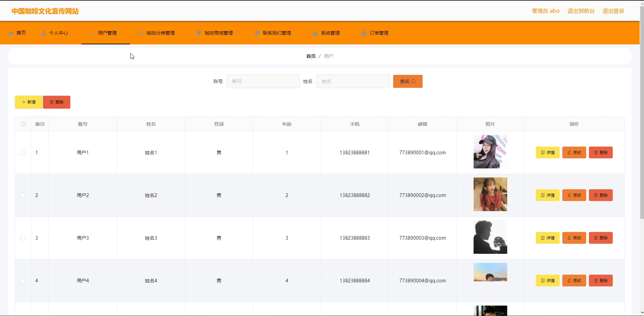Focus the 账号 search input
The image size is (644, 316).
pyautogui.click(x=263, y=81)
